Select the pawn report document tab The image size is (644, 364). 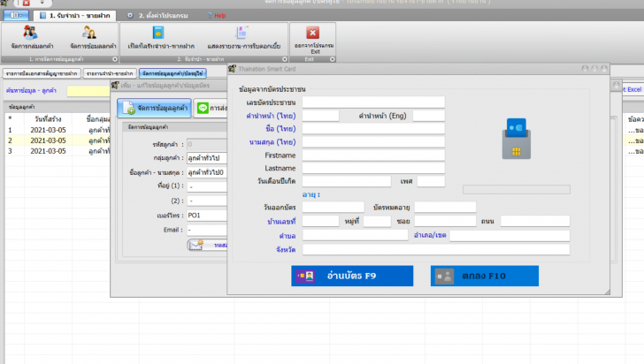coord(110,73)
